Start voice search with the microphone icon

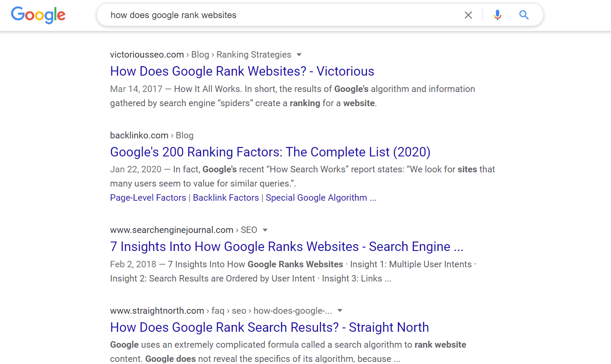(498, 15)
